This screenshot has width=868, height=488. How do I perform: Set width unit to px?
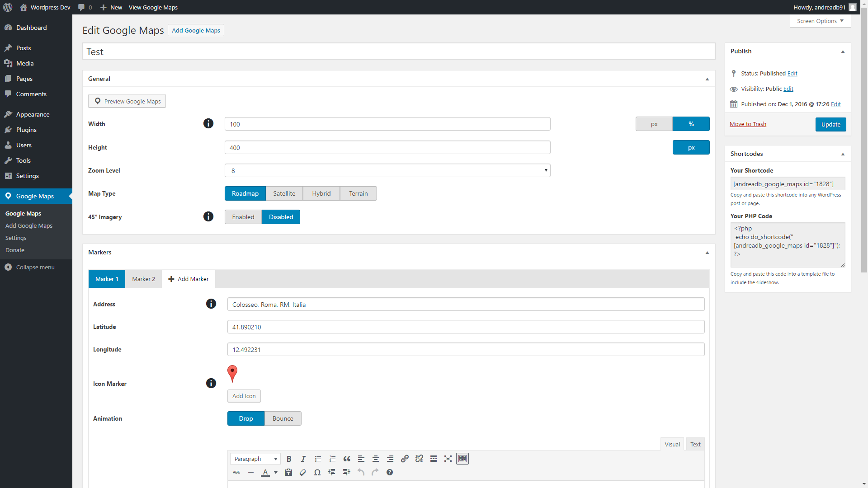tap(654, 124)
